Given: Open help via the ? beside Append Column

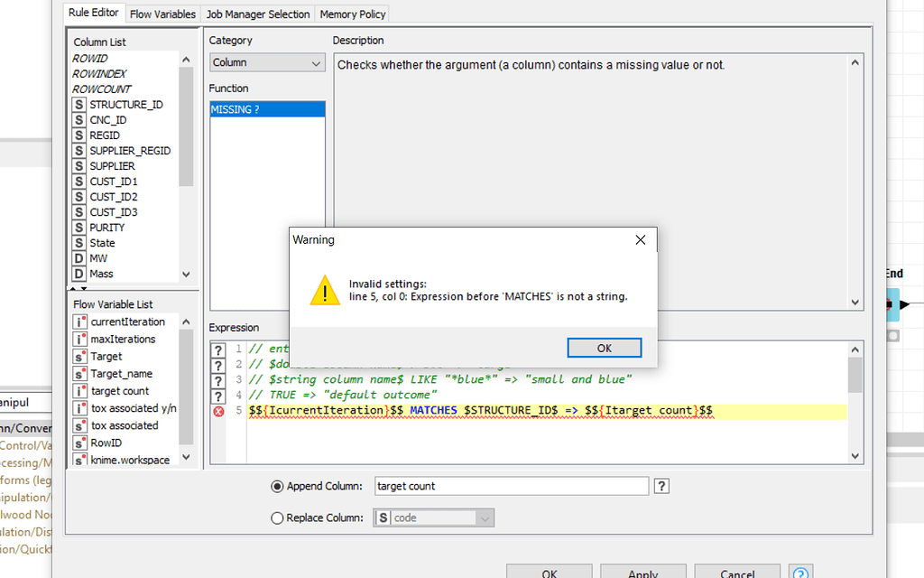Looking at the screenshot, I should (661, 486).
